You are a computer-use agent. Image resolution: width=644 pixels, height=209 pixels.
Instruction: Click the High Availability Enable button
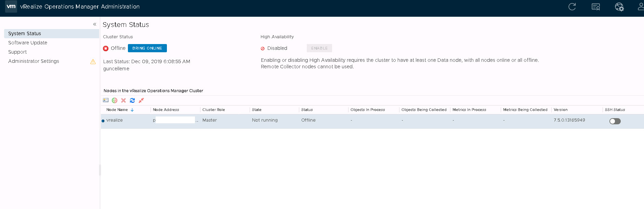point(319,48)
